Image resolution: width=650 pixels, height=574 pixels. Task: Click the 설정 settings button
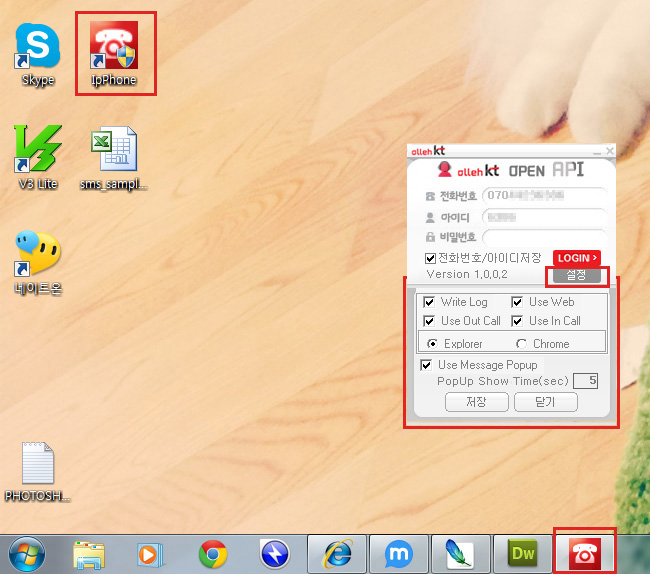tap(576, 275)
